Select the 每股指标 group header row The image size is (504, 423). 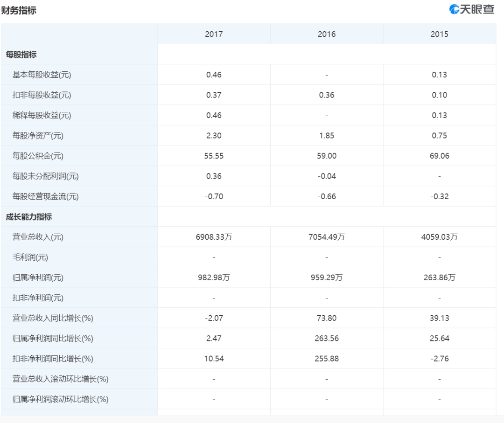[21, 55]
